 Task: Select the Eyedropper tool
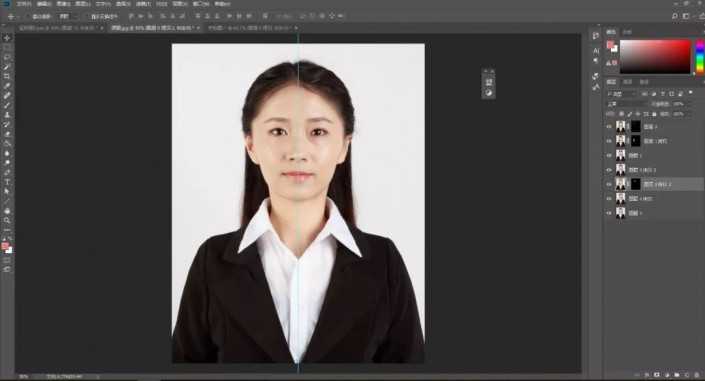[x=7, y=86]
